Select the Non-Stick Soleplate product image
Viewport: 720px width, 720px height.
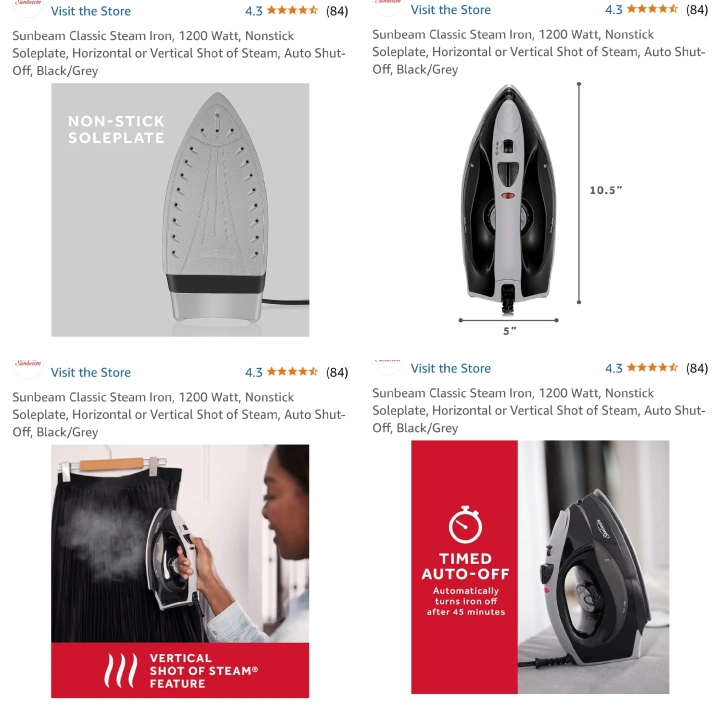click(x=180, y=210)
